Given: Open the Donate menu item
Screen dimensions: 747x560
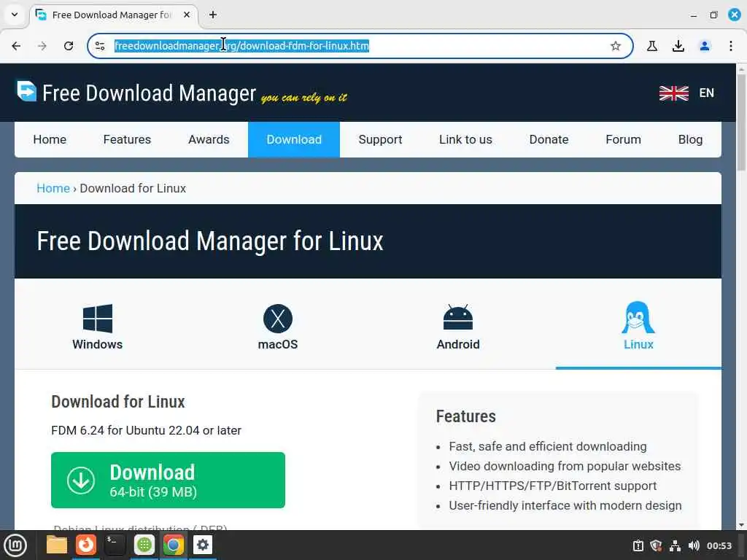Looking at the screenshot, I should pos(549,139).
